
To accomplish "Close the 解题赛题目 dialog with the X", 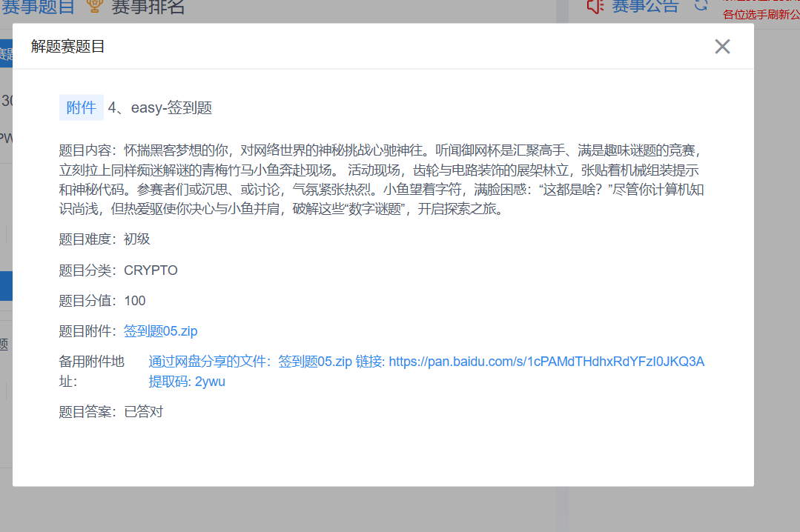I will click(722, 46).
